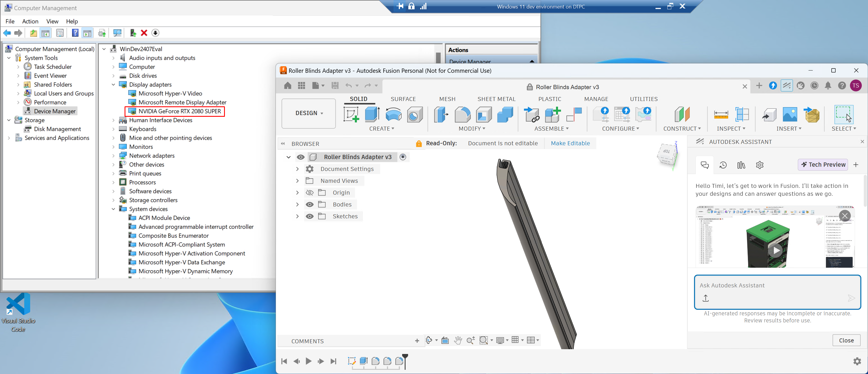Click the Orbit navigation tool
This screenshot has width=868, height=374.
click(429, 340)
